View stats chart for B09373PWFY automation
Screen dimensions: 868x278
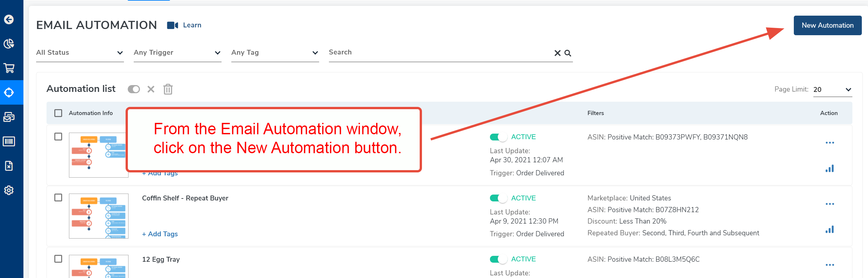point(830,169)
